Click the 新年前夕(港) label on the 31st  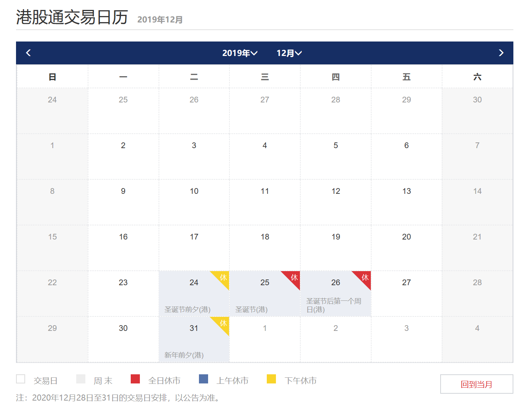pyautogui.click(x=184, y=355)
